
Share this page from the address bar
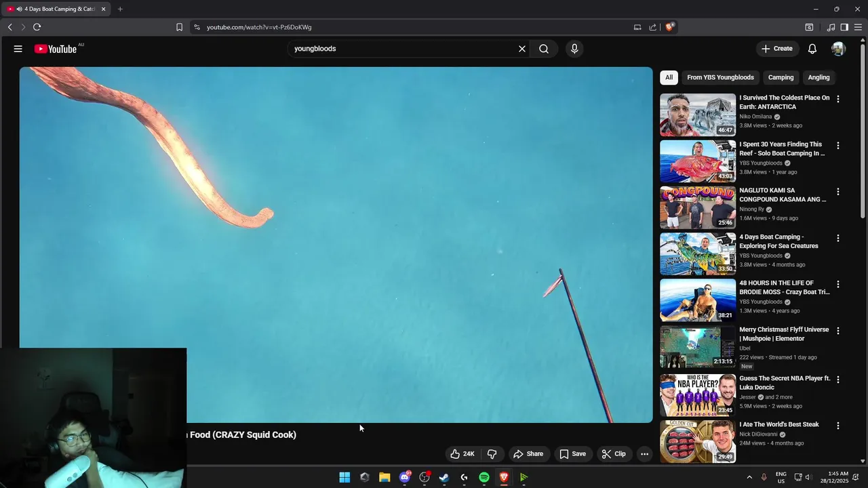coord(652,27)
